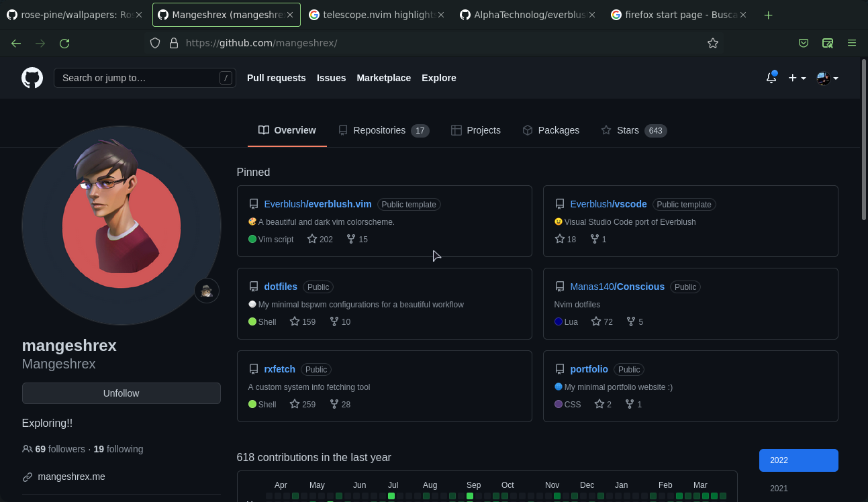
Task: Close the telescope.nvim highlights tab
Action: click(441, 15)
